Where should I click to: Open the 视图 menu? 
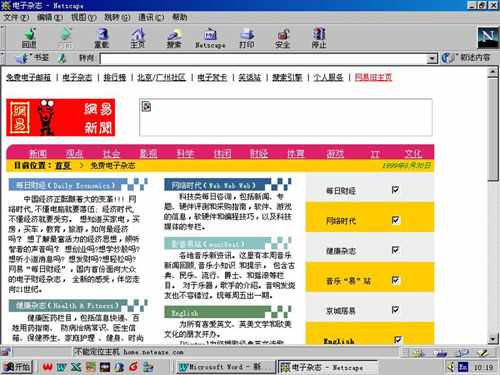[x=83, y=17]
